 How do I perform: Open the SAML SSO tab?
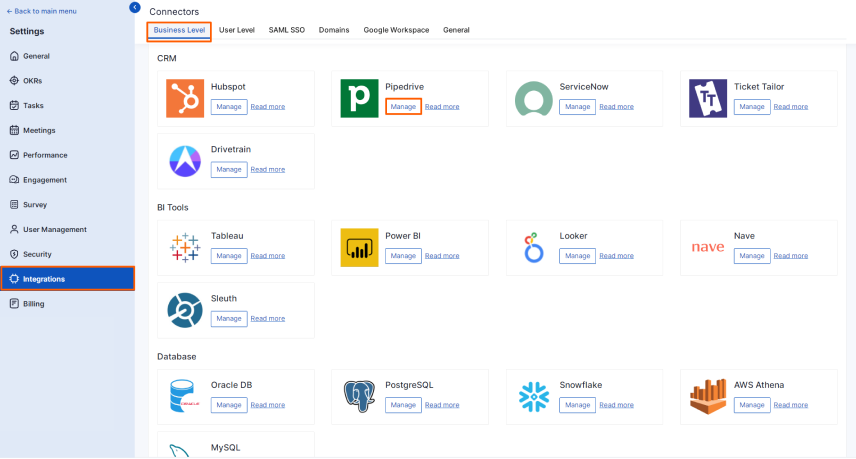point(287,30)
